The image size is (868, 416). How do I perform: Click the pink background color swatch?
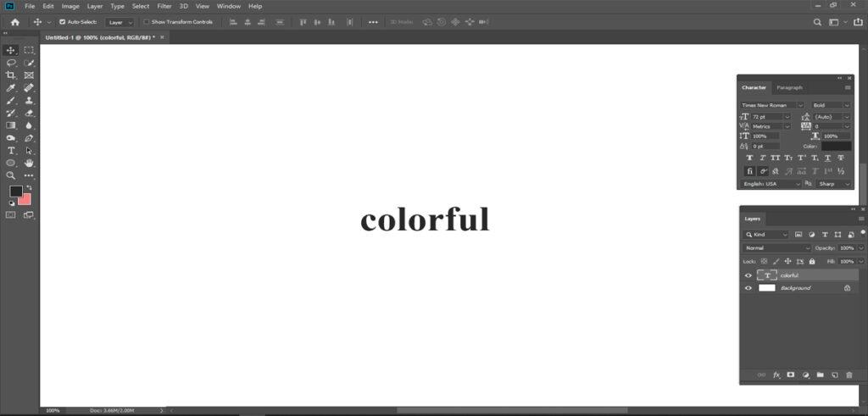pos(25,201)
